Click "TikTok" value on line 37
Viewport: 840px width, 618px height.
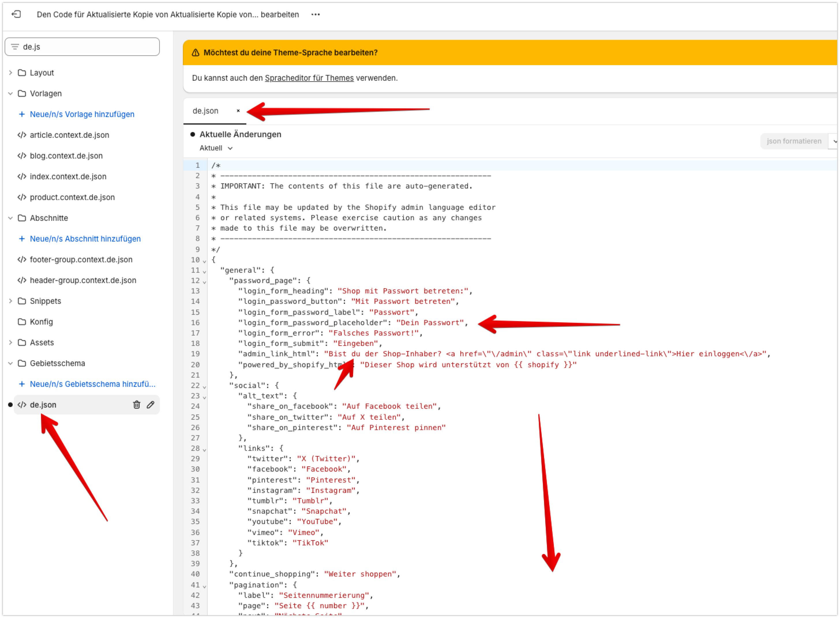tap(310, 542)
